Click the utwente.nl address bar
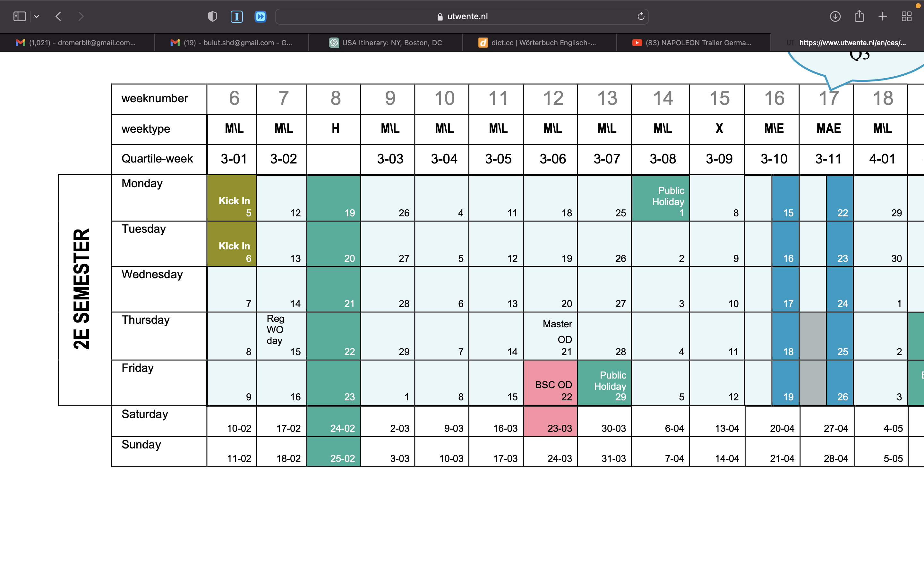 tap(462, 16)
